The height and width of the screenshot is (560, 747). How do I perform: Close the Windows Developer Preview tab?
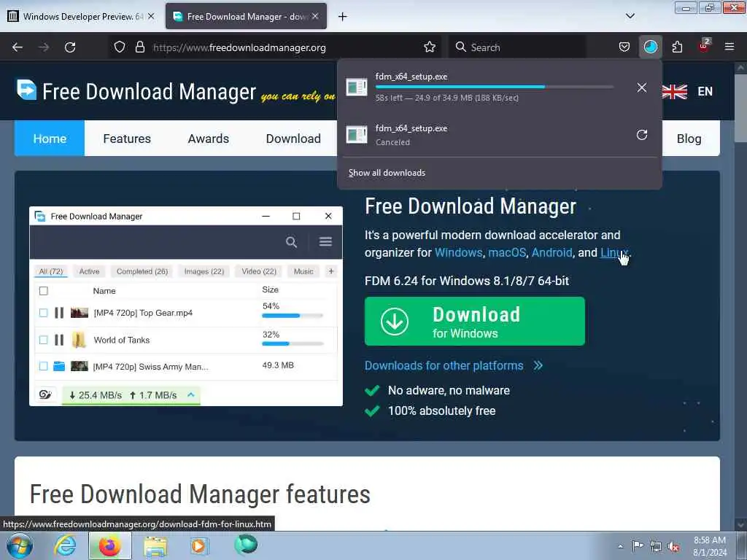[151, 16]
